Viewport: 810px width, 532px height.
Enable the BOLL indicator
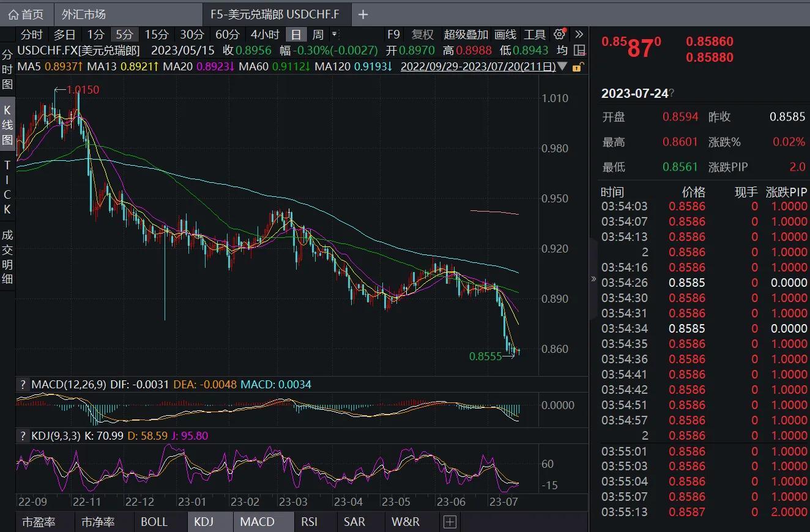tap(154, 522)
